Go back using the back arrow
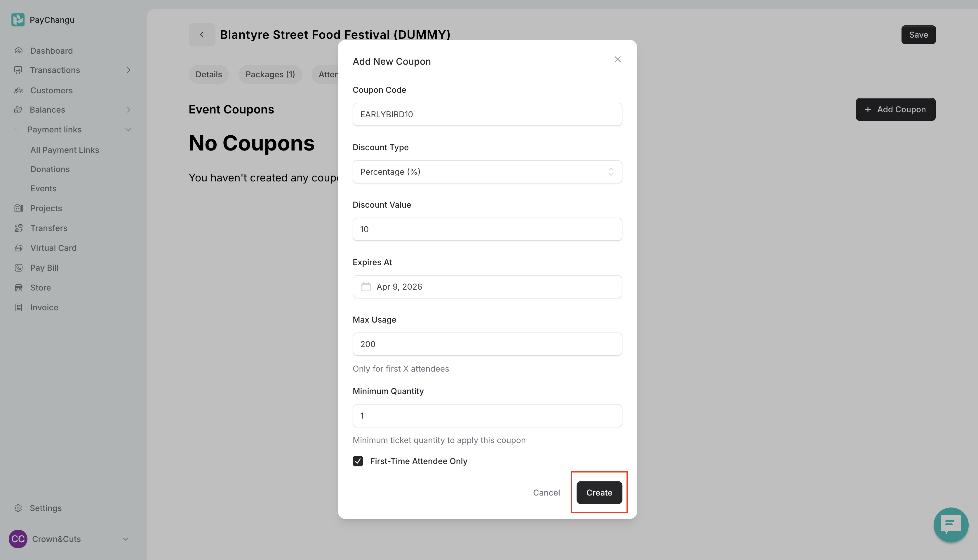The image size is (978, 560). click(202, 35)
